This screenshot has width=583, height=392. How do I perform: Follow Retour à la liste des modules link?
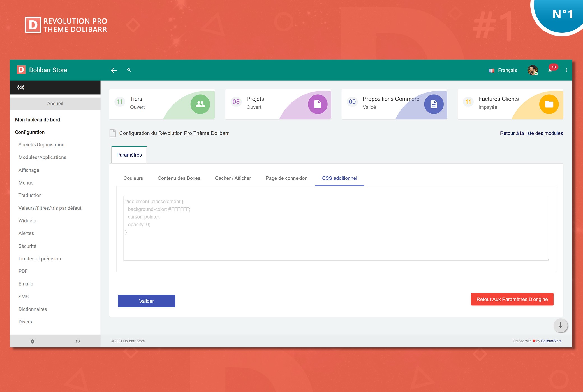pyautogui.click(x=531, y=133)
